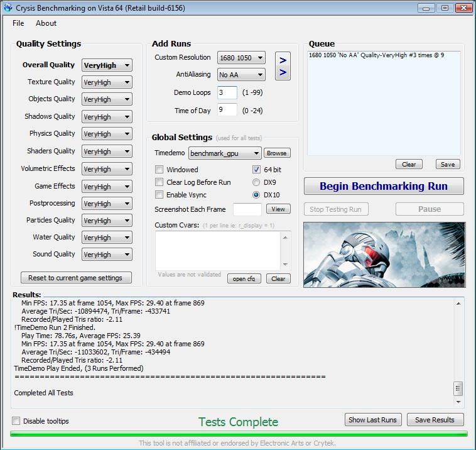476x450 pixels.
Task: Click inside the Custom Cvars text area
Action: click(218, 251)
